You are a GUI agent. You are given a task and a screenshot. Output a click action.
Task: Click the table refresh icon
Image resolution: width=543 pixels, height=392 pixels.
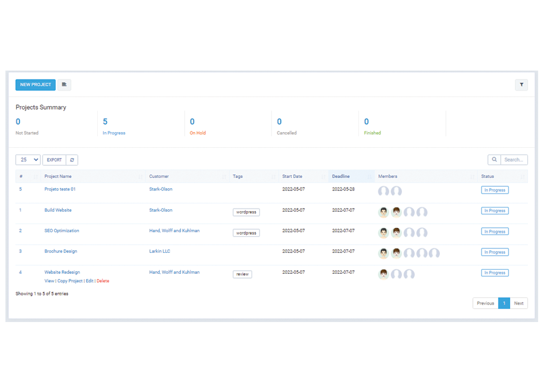point(72,160)
